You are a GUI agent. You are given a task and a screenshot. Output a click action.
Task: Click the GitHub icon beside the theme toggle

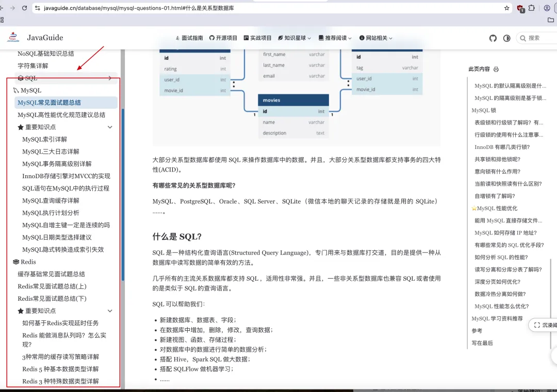[x=494, y=38]
